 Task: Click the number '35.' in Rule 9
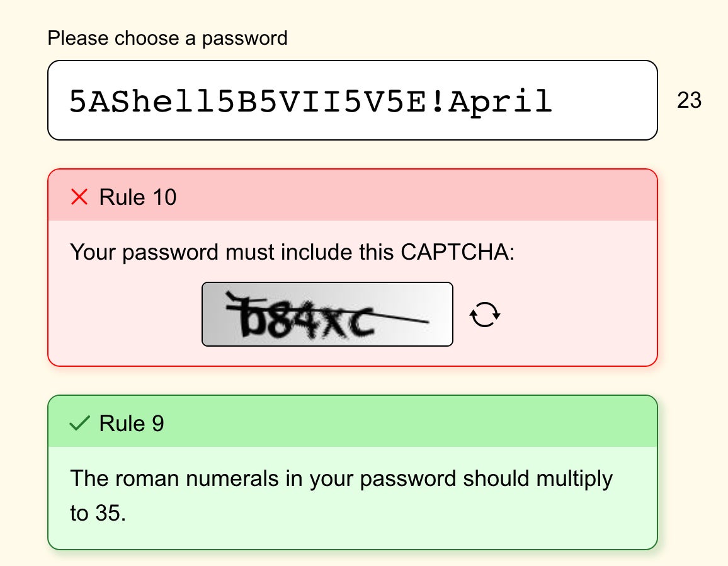tap(110, 514)
